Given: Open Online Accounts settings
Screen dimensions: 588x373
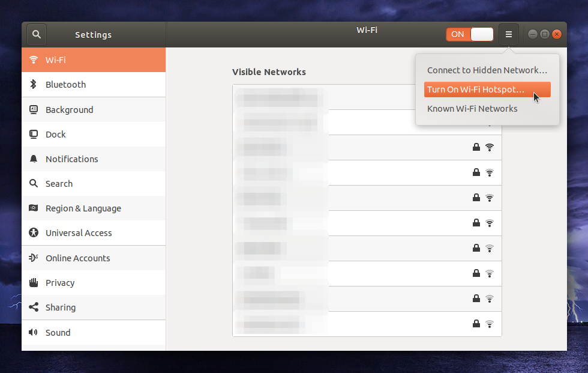Looking at the screenshot, I should tap(94, 258).
